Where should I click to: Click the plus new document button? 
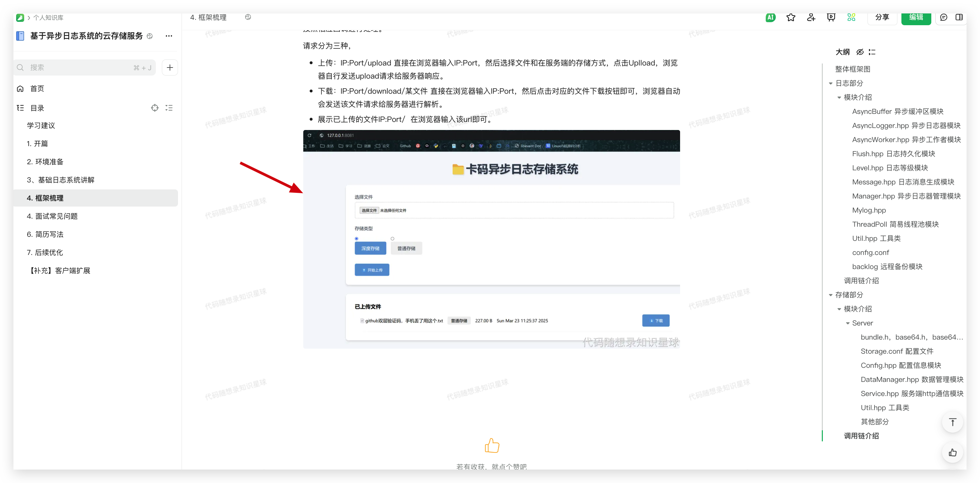170,68
